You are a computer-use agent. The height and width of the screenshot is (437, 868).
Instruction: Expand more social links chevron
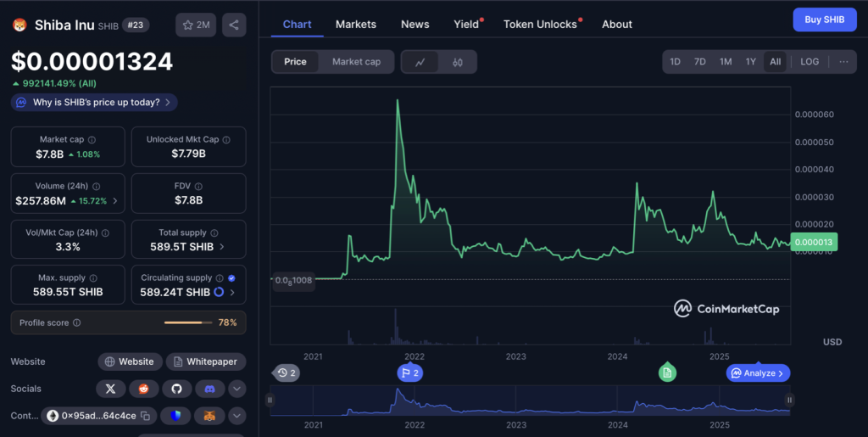point(237,389)
